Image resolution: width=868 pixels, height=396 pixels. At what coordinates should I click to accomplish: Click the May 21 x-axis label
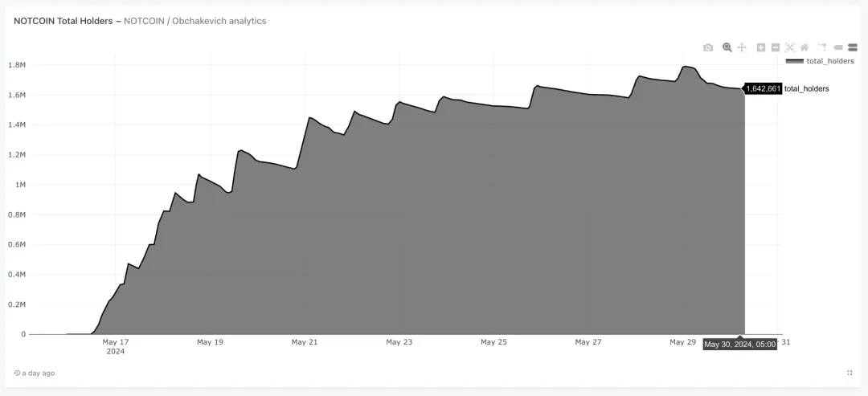click(x=305, y=342)
